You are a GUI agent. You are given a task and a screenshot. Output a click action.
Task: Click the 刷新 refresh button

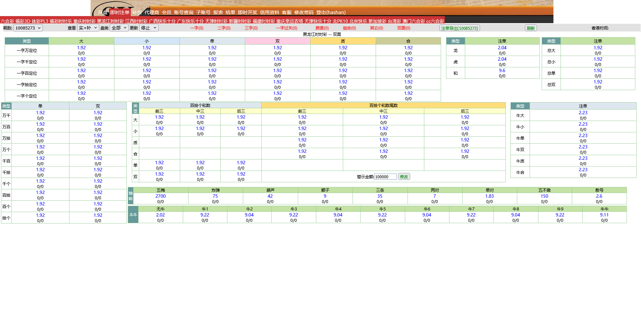tap(531, 28)
